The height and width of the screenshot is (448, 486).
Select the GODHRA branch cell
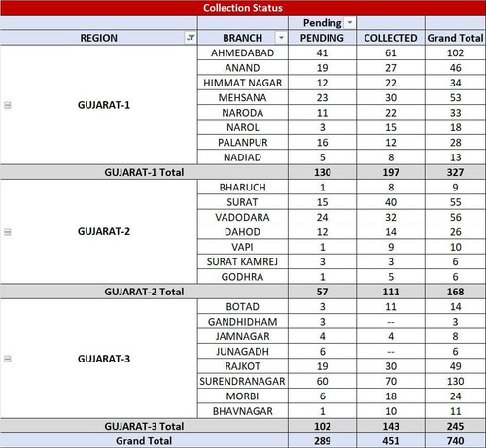(243, 277)
